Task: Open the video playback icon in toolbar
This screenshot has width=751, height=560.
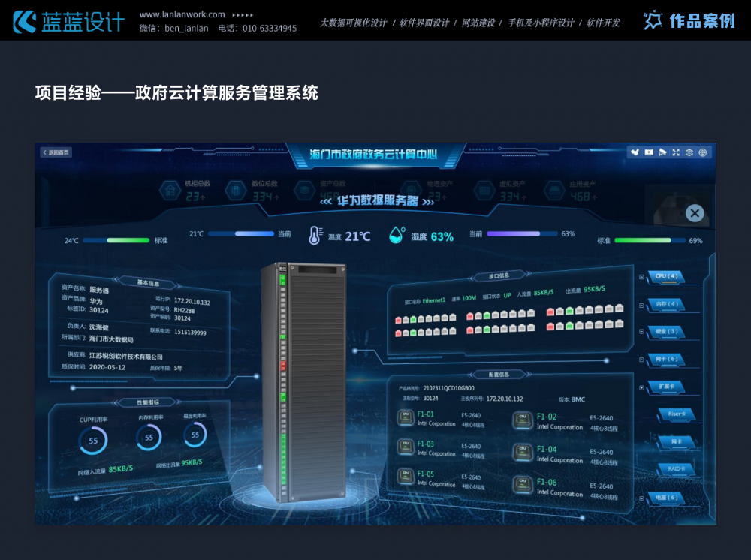Action: [649, 152]
